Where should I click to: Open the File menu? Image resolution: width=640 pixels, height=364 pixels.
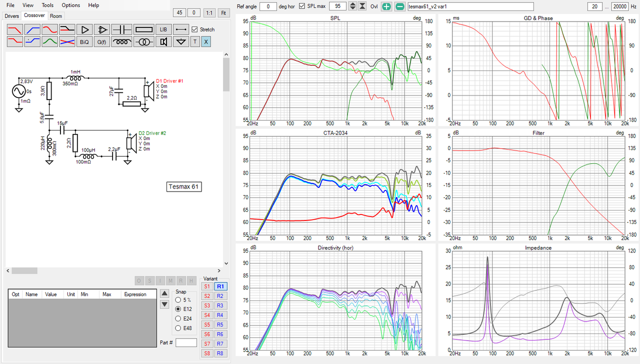10,5
